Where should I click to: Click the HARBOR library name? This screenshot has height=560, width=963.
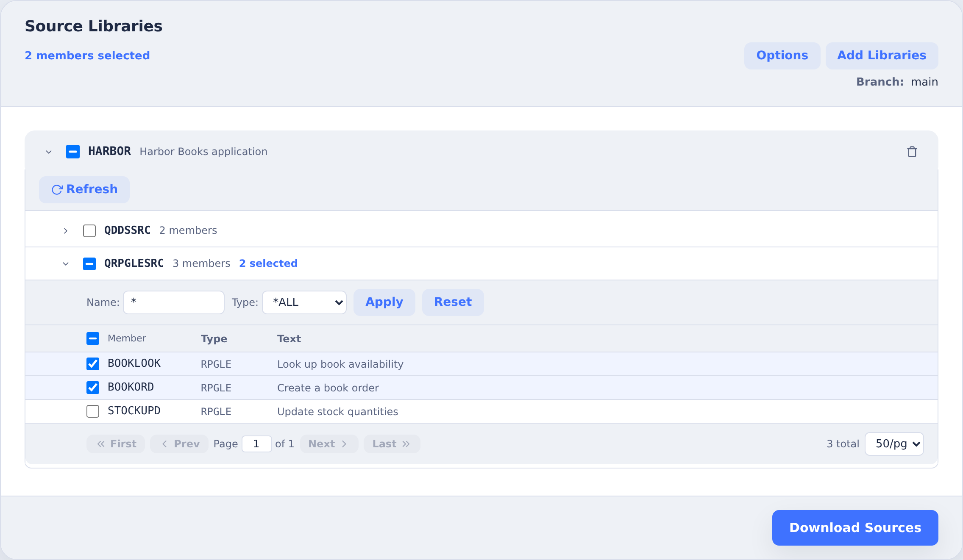(x=109, y=151)
